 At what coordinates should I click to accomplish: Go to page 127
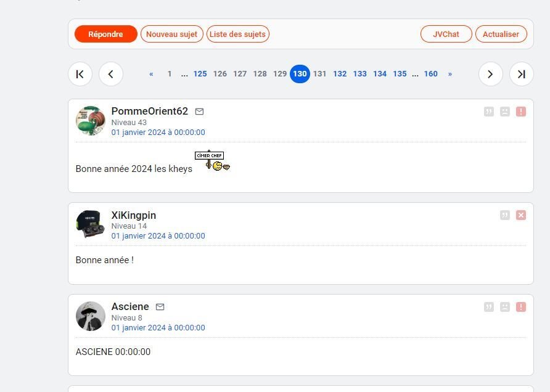pos(240,74)
